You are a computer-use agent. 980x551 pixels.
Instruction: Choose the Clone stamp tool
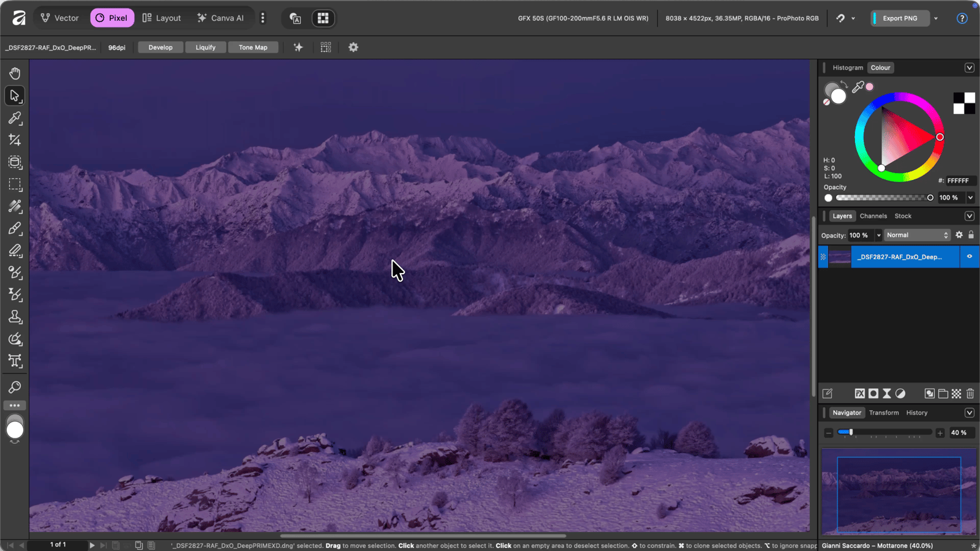click(x=15, y=317)
